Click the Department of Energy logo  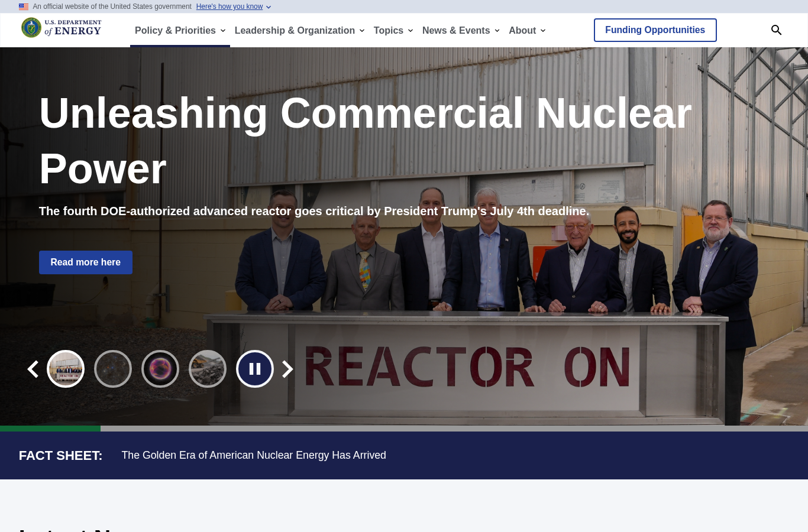click(62, 28)
